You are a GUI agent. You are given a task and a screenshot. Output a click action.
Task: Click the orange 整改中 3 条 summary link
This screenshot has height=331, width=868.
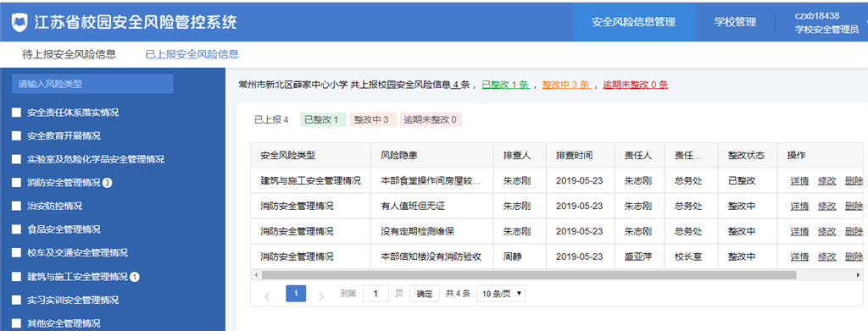(565, 86)
